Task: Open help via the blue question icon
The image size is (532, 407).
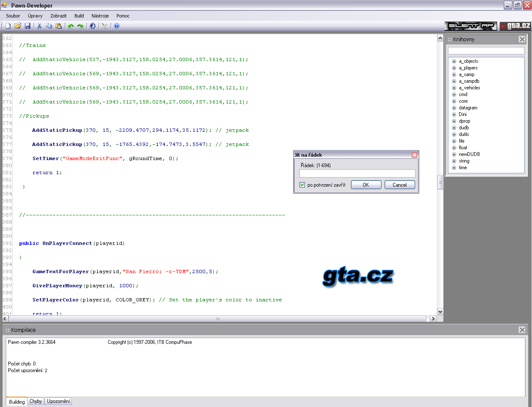Action: pyautogui.click(x=116, y=26)
